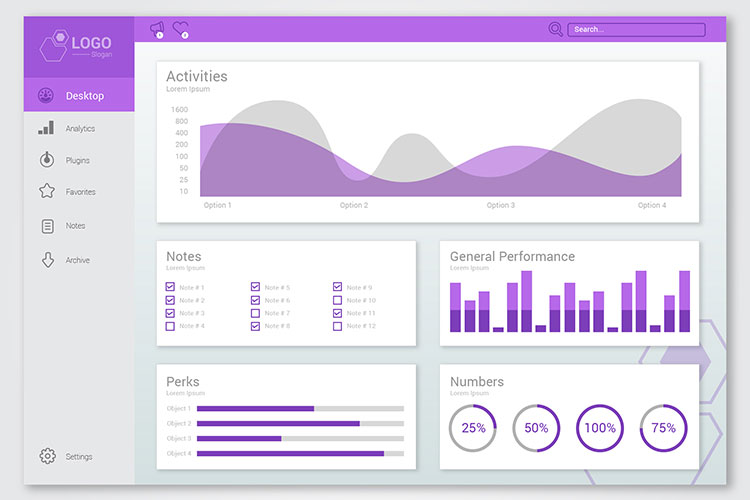Uncheck the Note # 6 checkbox
The height and width of the screenshot is (500, 750).
255,300
